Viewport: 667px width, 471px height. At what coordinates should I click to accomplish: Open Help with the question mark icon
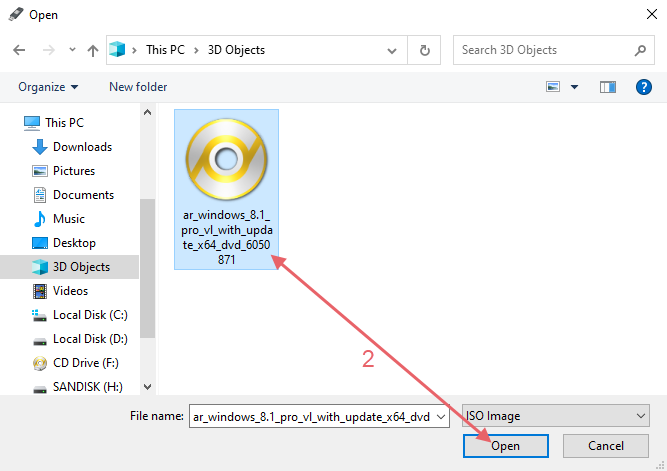point(644,87)
